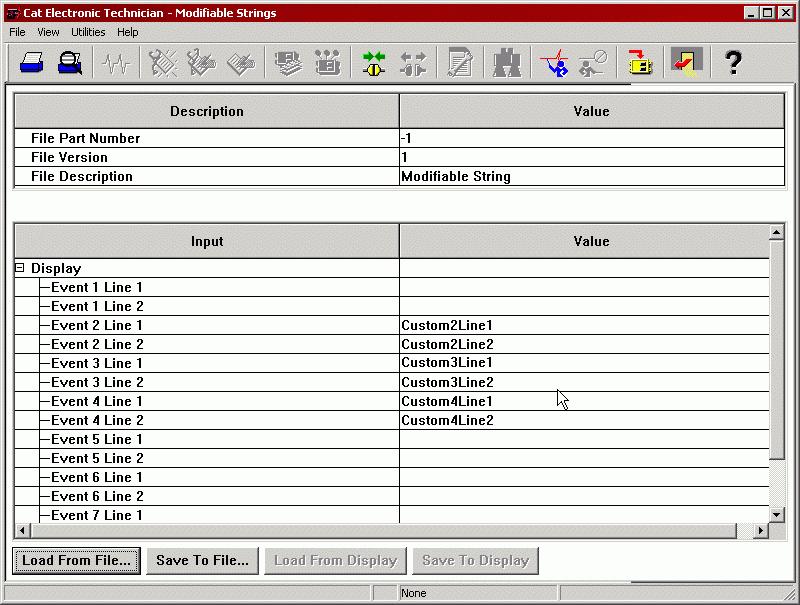Click the Save To Display button
The width and height of the screenshot is (800, 605).
(x=476, y=561)
